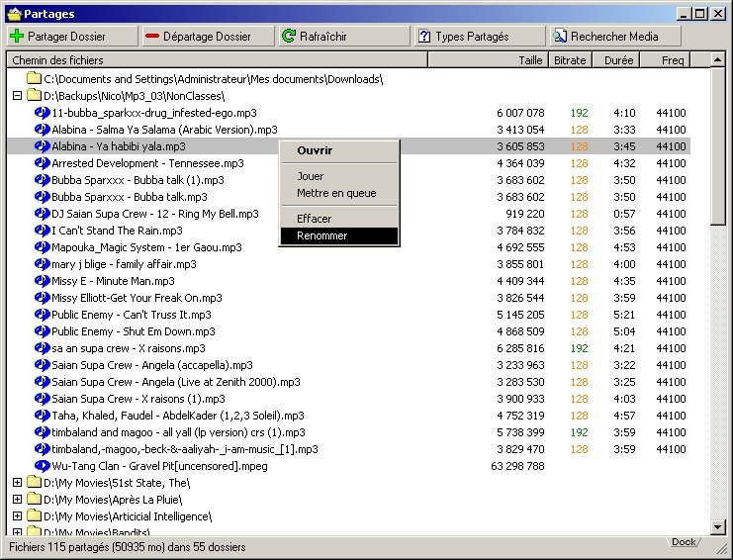Click the green plus Partager Dossier icon
The width and height of the screenshot is (733, 560).
coord(17,37)
